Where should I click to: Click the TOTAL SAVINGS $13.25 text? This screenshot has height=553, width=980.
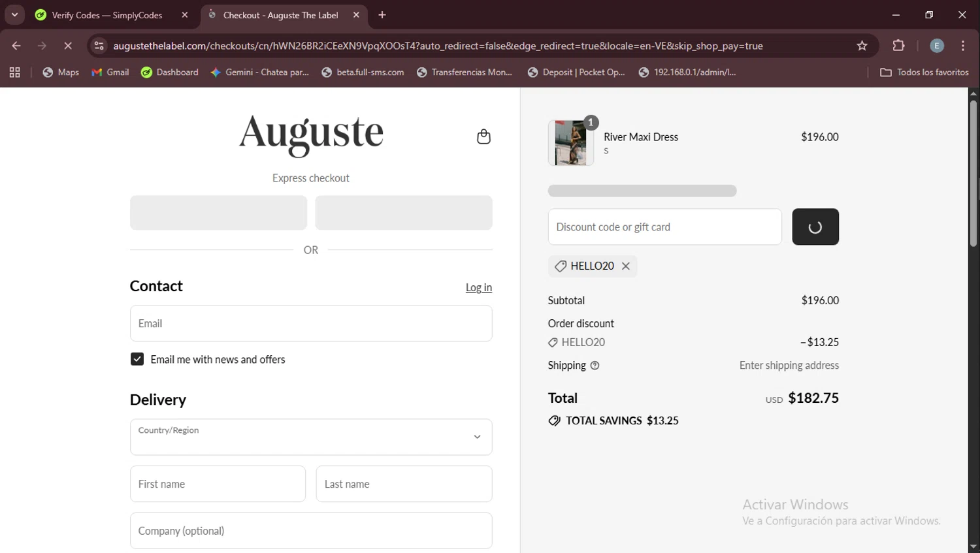coord(622,421)
